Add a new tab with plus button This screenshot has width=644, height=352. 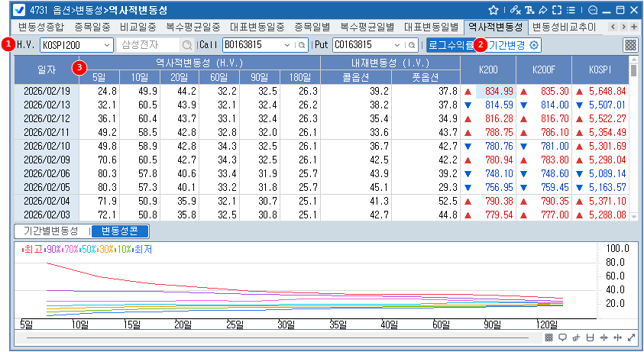(x=634, y=27)
